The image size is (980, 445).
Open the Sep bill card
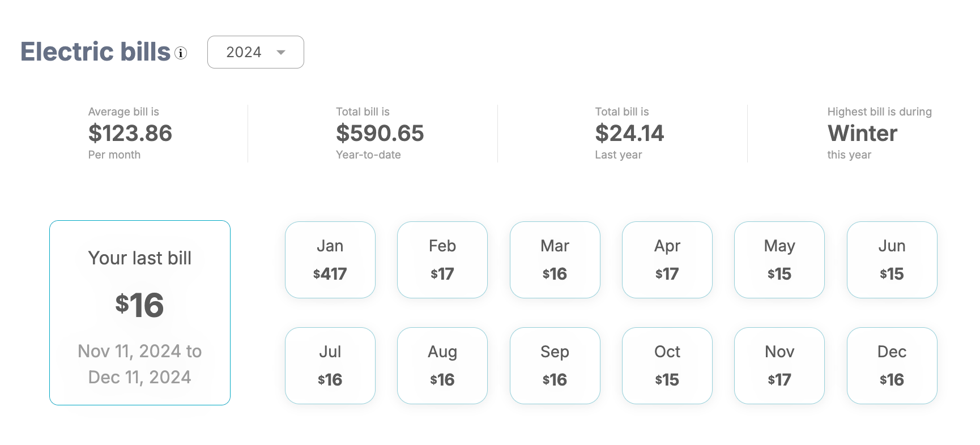tap(555, 366)
